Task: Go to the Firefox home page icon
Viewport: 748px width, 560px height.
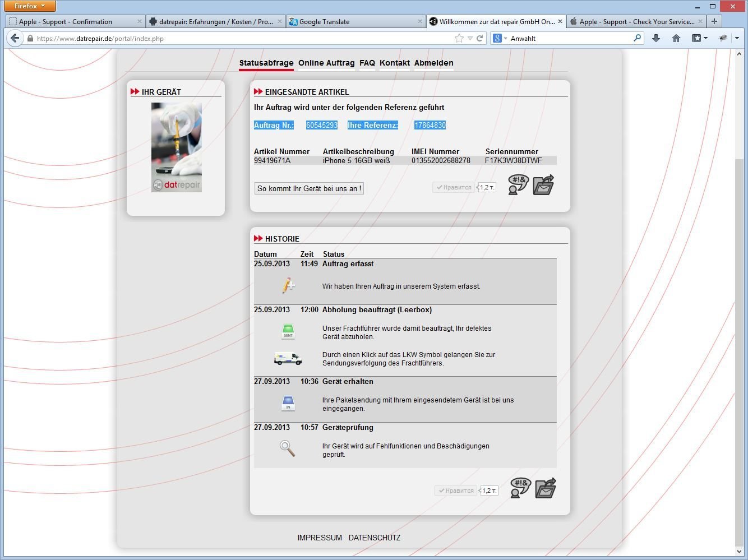Action: (x=676, y=38)
